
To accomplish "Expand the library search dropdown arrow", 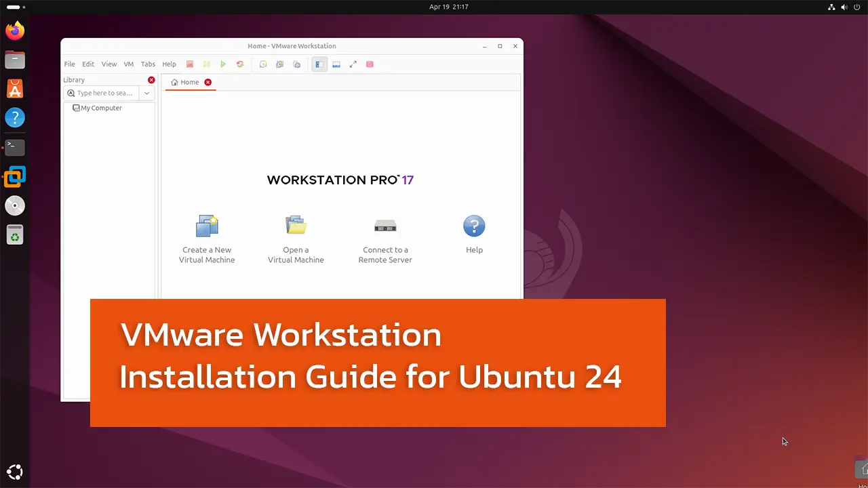I will (146, 94).
